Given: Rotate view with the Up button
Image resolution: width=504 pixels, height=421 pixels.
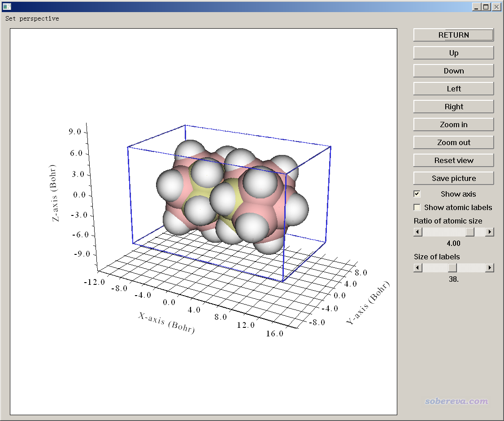Looking at the screenshot, I should 453,53.
